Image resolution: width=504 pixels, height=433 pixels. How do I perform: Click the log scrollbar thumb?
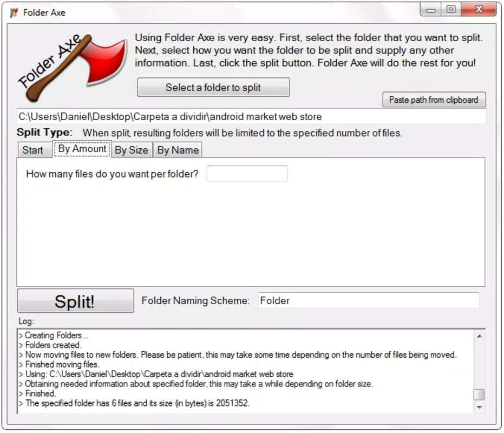479,395
